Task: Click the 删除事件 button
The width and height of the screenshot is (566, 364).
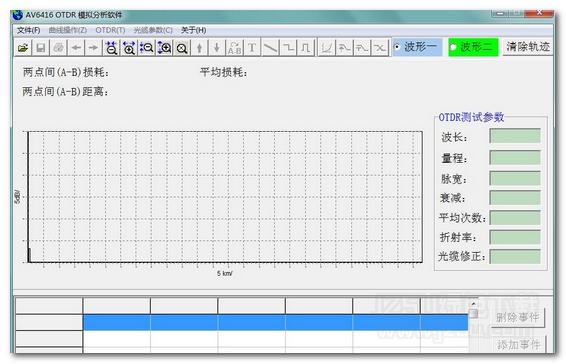Action: click(517, 317)
